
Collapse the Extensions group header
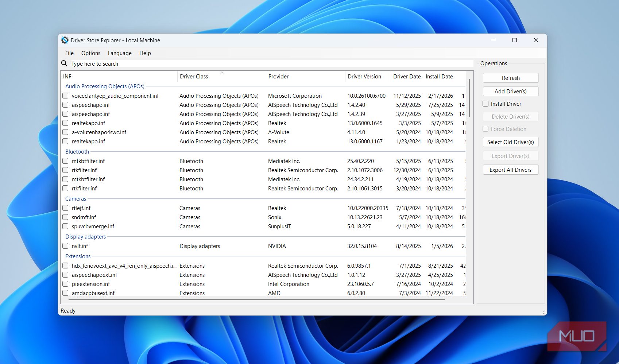[78, 256]
